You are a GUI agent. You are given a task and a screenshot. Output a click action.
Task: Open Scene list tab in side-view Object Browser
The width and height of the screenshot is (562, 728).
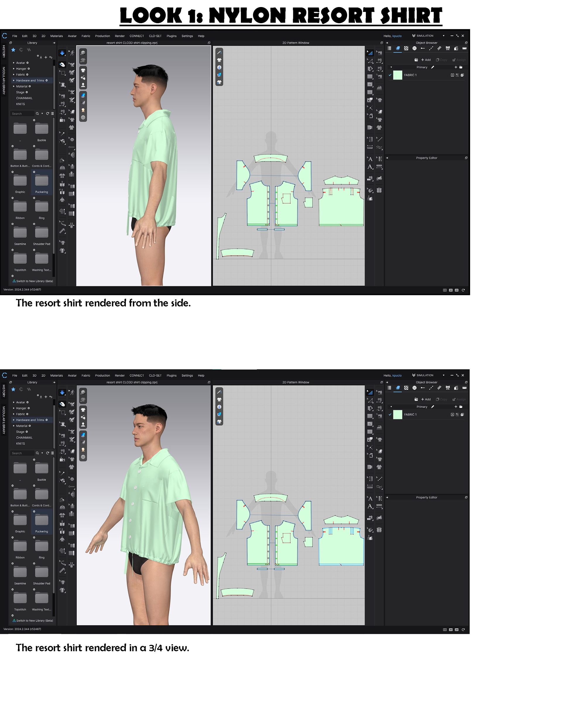pyautogui.click(x=389, y=48)
